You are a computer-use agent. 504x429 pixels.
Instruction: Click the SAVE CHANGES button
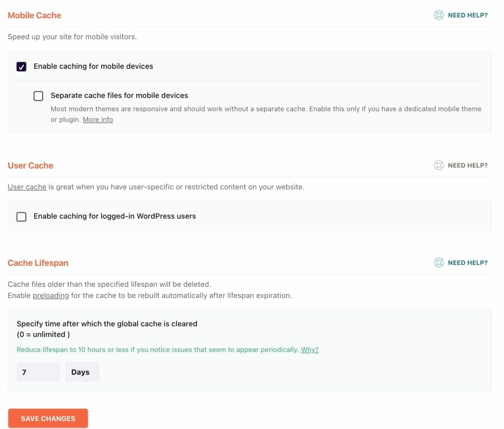48,418
